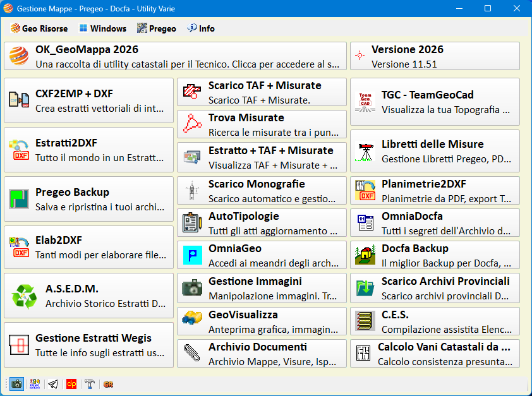The width and height of the screenshot is (532, 396).
Task: Launch Planimetrie2DXF utility
Action: coord(435,191)
